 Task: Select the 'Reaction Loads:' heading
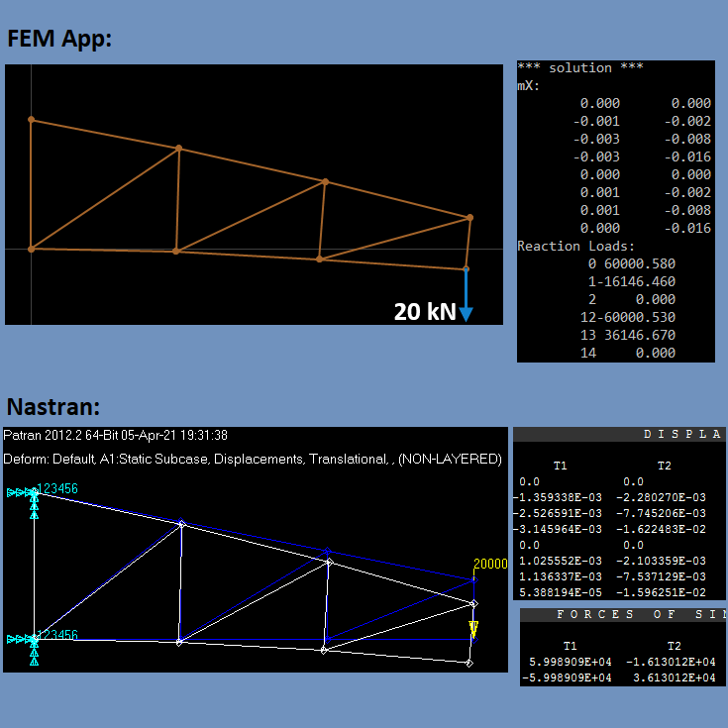coord(578,246)
